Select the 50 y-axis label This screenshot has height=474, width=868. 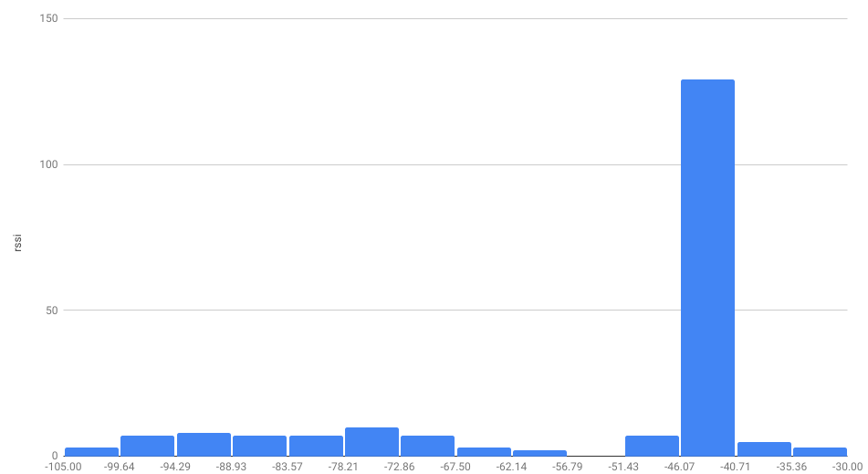[x=51, y=311]
